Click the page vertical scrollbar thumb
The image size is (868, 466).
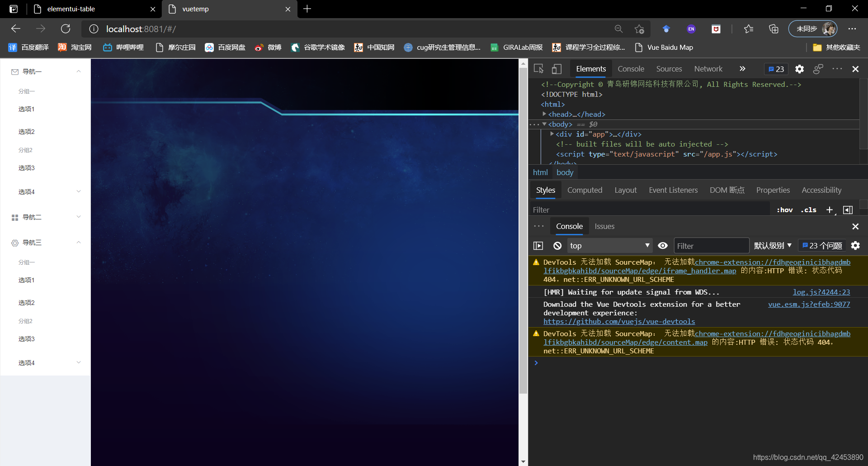tap(523, 231)
